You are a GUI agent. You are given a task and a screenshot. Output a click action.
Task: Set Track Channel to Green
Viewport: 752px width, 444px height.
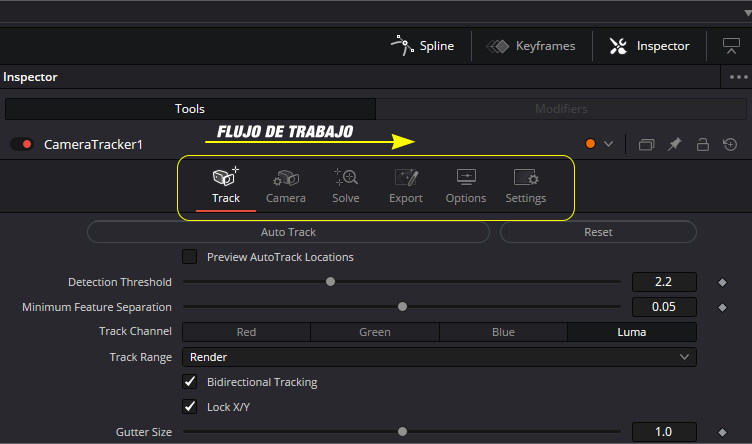tap(375, 332)
